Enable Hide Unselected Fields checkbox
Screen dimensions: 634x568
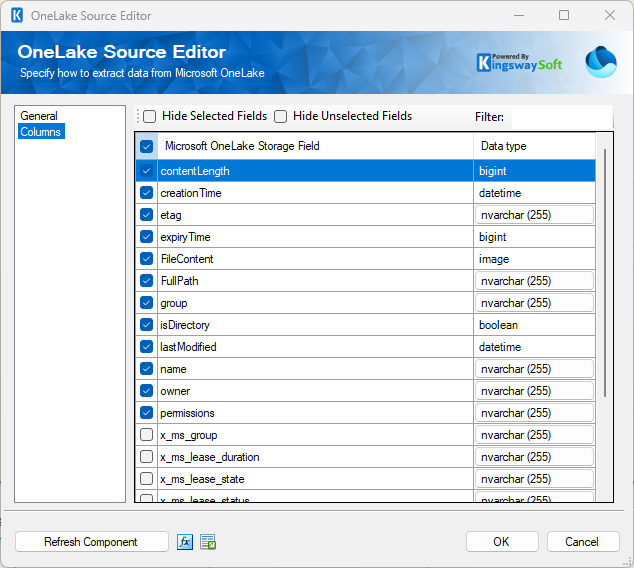(x=281, y=116)
